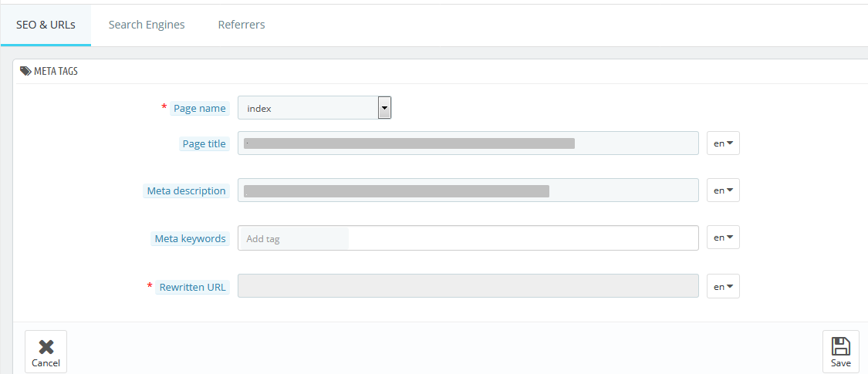
Task: Switch to the SEO & URLs tab
Action: coord(46,25)
